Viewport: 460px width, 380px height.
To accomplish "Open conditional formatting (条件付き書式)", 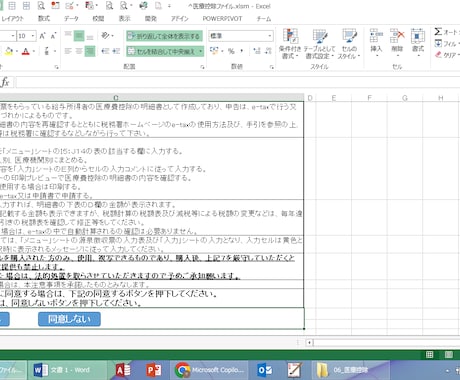I will point(290,44).
